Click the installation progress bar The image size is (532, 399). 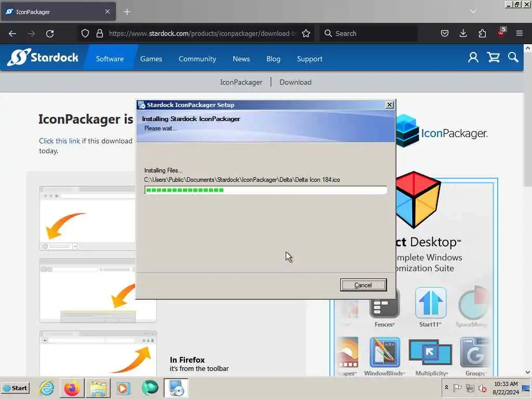click(265, 190)
